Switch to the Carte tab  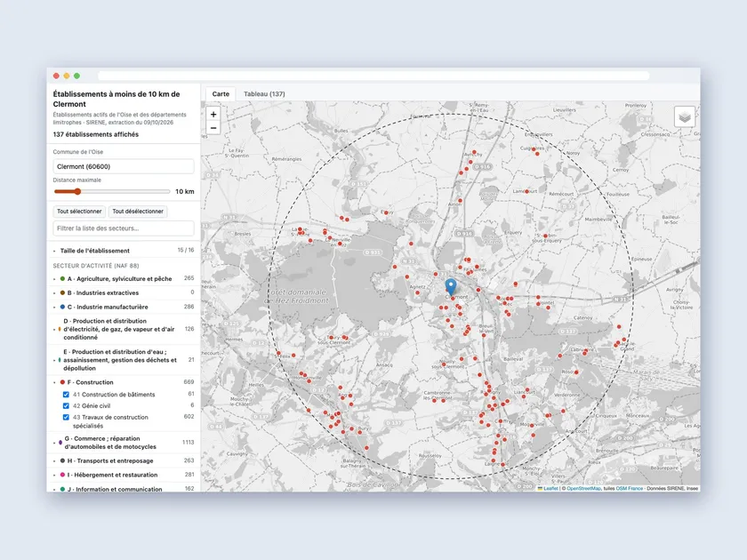(x=221, y=94)
